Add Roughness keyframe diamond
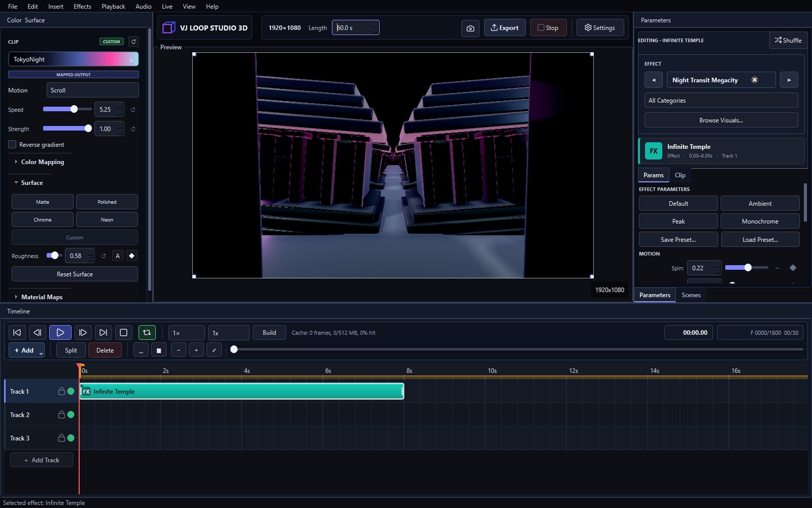 132,256
